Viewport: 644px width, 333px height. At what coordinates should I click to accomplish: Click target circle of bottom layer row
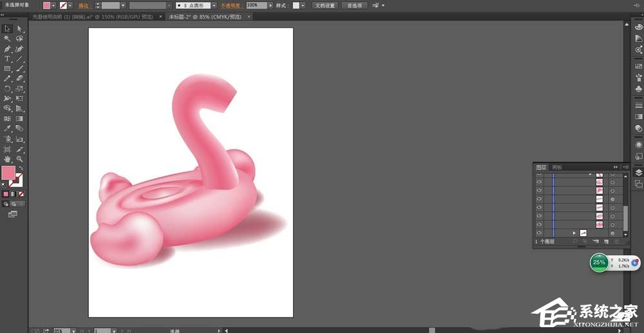click(x=612, y=233)
